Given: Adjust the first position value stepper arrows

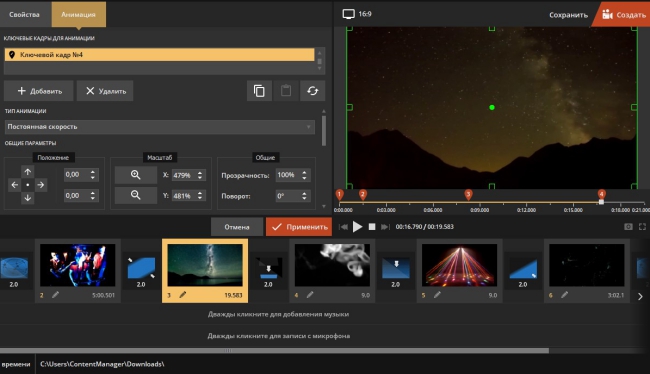Looking at the screenshot, I should click(x=93, y=175).
